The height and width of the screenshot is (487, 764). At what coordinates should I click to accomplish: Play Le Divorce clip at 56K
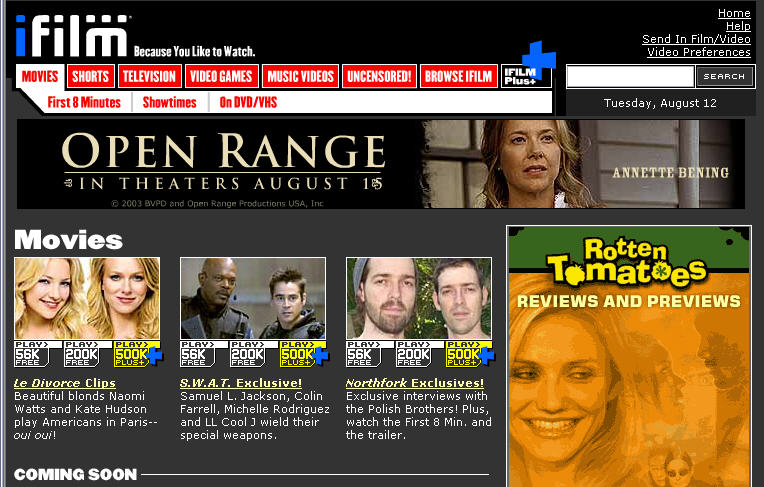[x=38, y=354]
